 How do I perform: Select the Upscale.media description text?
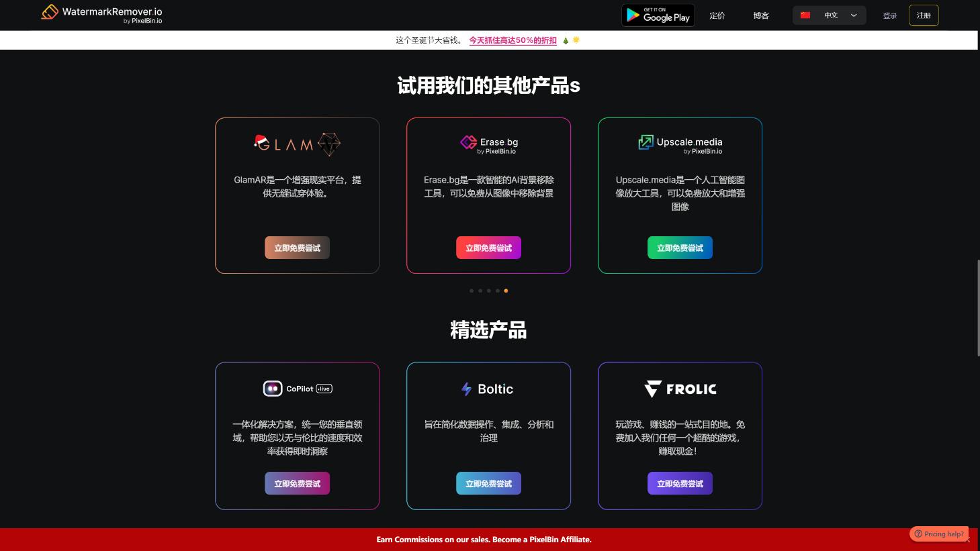coord(680,193)
